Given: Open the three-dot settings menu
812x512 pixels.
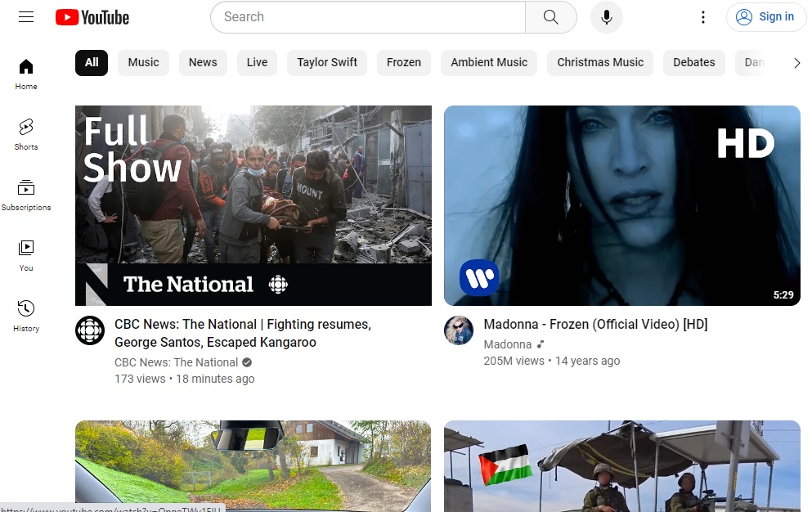Looking at the screenshot, I should 702,17.
